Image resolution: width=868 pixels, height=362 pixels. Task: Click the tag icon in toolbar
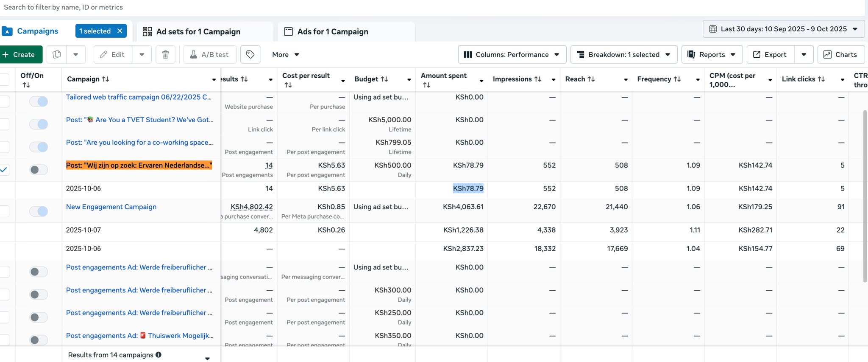point(250,54)
